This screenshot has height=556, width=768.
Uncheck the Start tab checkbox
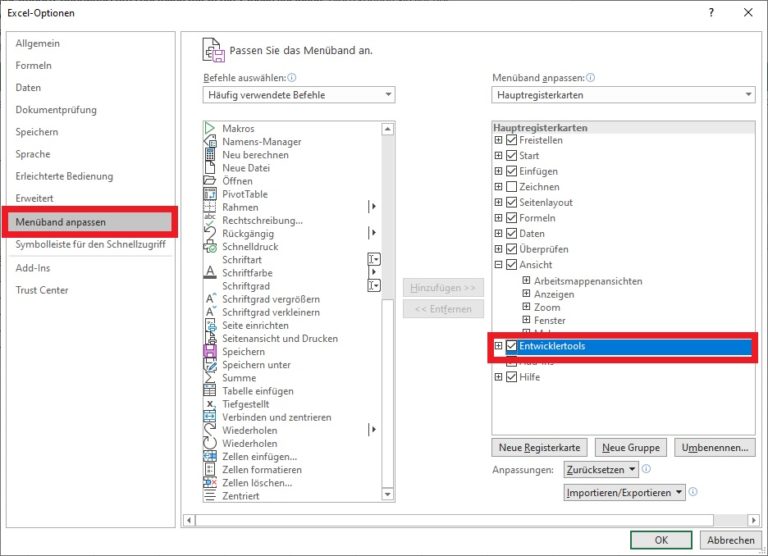pos(511,156)
